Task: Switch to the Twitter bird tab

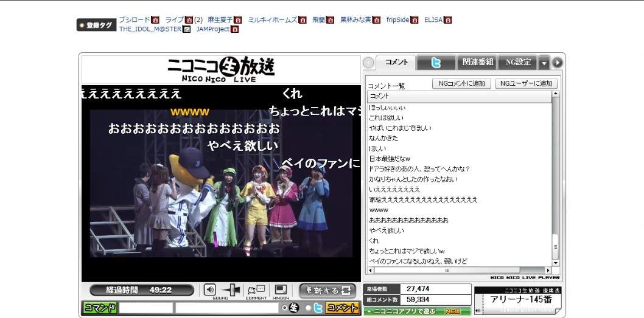Action: pos(436,63)
